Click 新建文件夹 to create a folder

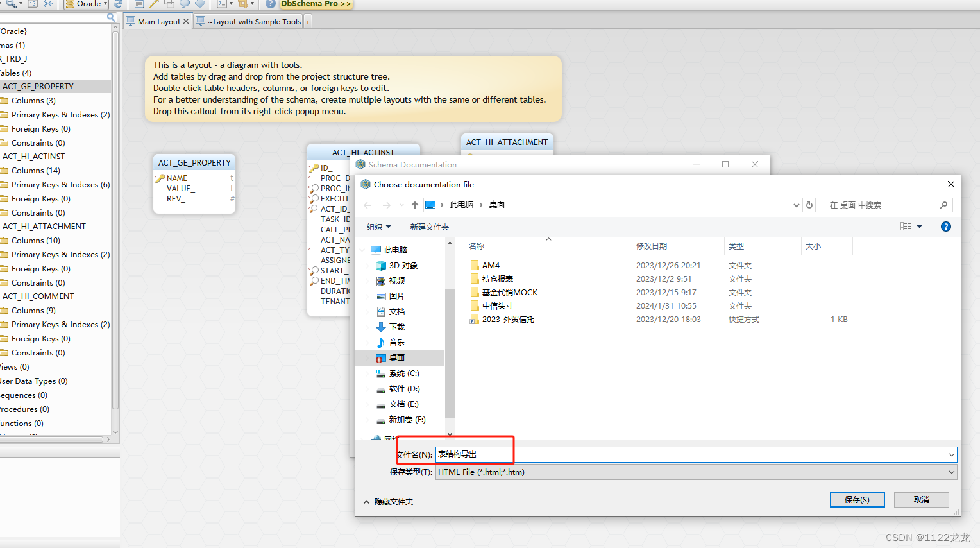429,227
